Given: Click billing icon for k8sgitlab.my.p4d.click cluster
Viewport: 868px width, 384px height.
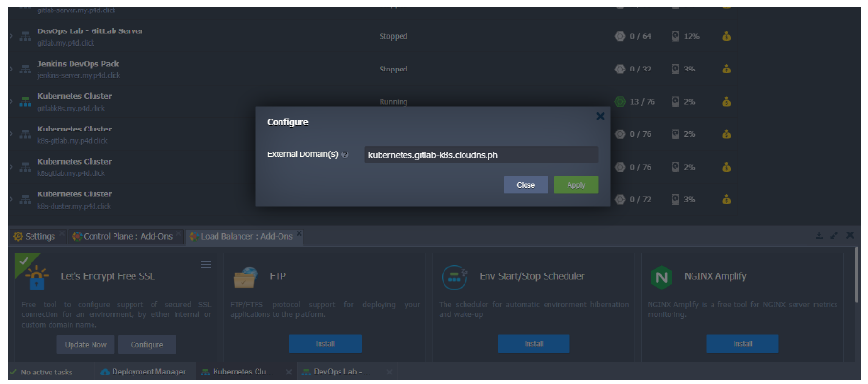Looking at the screenshot, I should 726,167.
